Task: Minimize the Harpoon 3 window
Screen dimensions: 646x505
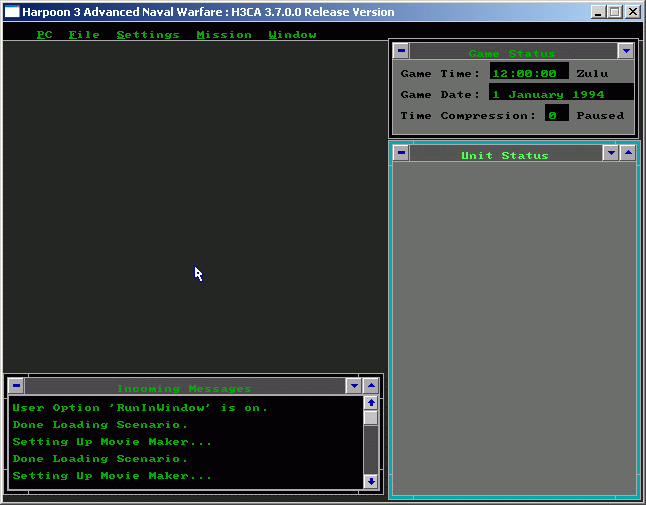Action: [x=598, y=12]
